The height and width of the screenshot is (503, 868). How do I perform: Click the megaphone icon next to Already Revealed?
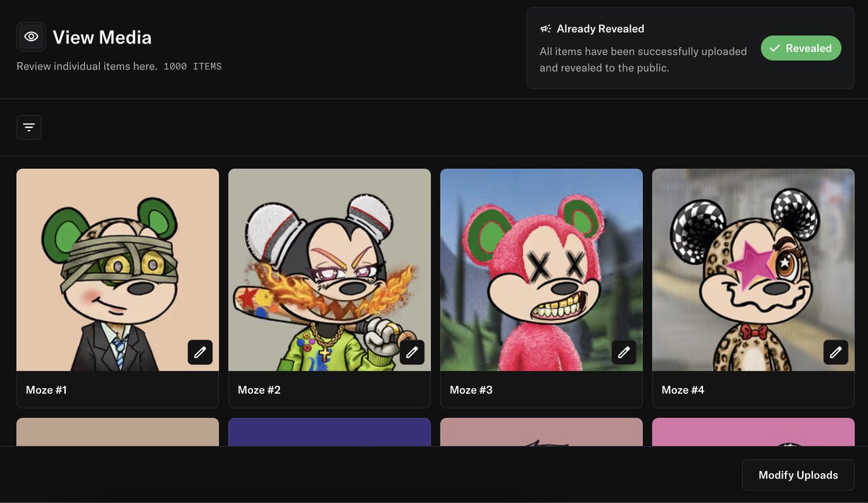(545, 29)
